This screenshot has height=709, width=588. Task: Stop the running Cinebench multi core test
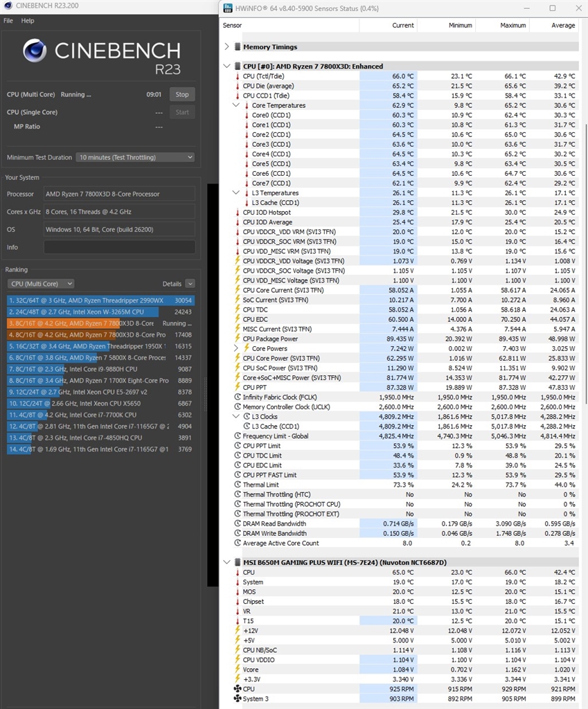(182, 94)
